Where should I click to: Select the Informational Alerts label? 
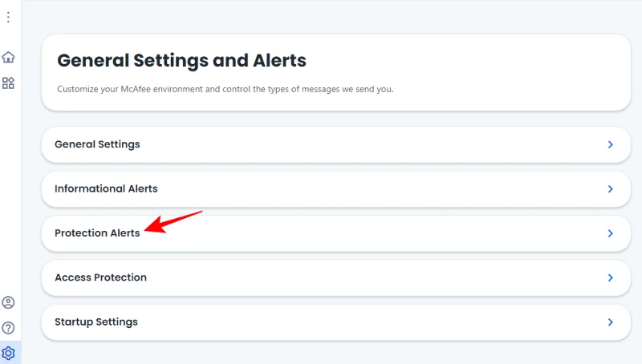point(106,188)
